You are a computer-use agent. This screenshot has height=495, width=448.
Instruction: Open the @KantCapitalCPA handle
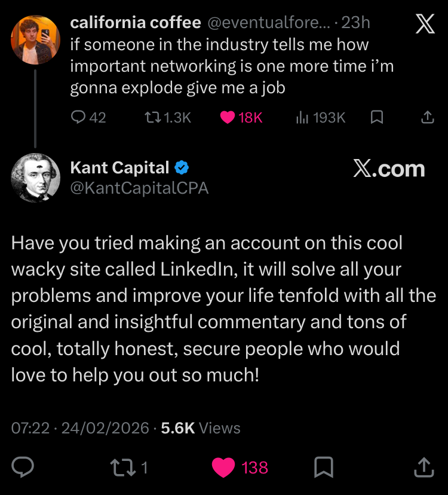tap(139, 189)
